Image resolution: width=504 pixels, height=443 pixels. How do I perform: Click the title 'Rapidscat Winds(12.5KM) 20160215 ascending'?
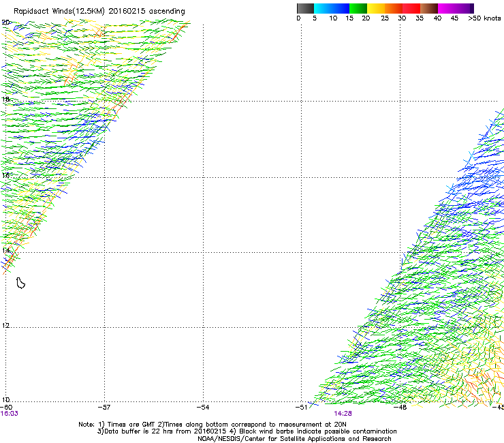(99, 12)
